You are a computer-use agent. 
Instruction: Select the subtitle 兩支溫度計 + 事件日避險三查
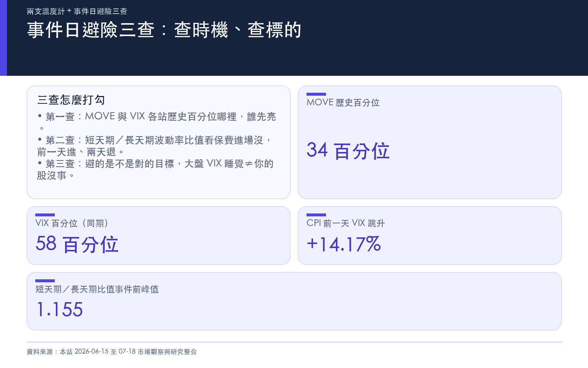pyautogui.click(x=77, y=11)
